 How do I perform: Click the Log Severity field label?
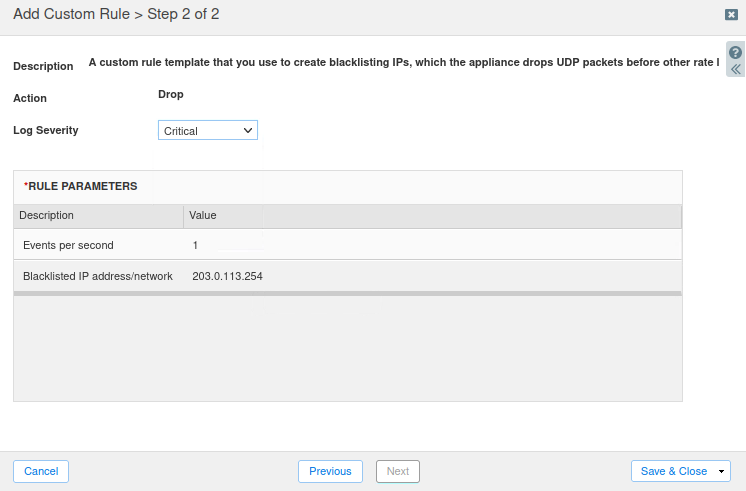(45, 130)
